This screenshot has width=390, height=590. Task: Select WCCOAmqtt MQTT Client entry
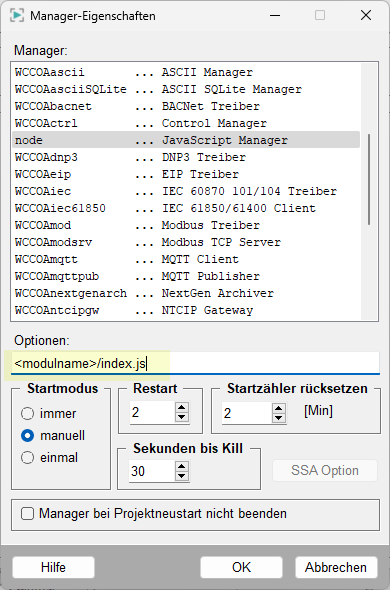186,259
